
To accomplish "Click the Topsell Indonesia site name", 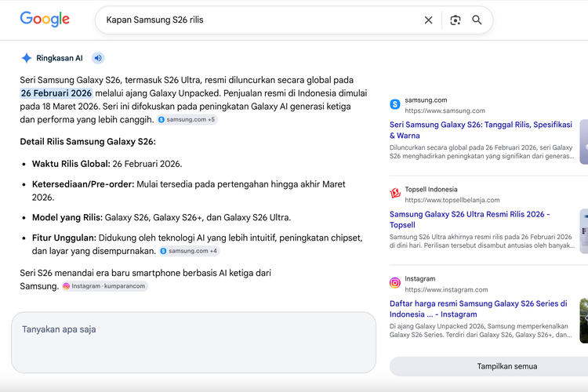I will [x=431, y=190].
